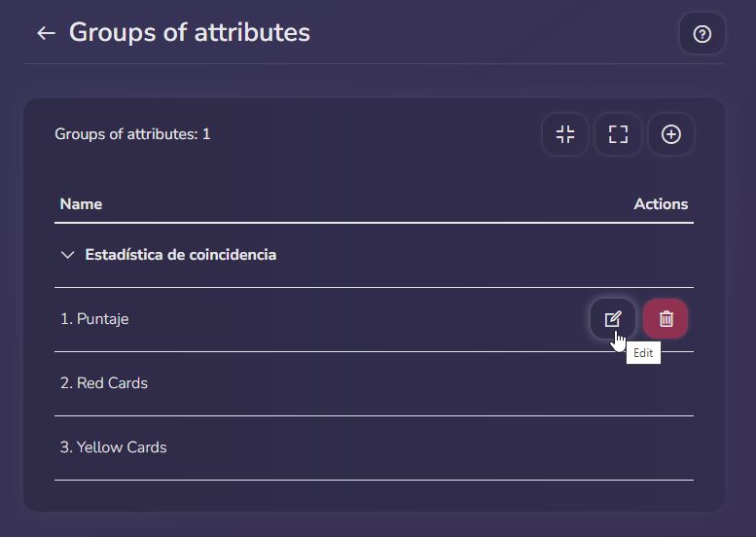This screenshot has height=537, width=756.
Task: Delete the Puntaje attribute with the trash icon
Action: [666, 319]
